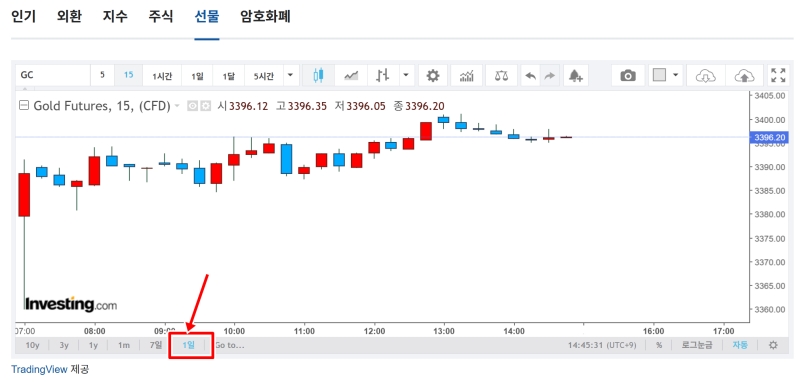Click GC symbol search field
Viewport: 800px width, 382px height.
point(53,75)
